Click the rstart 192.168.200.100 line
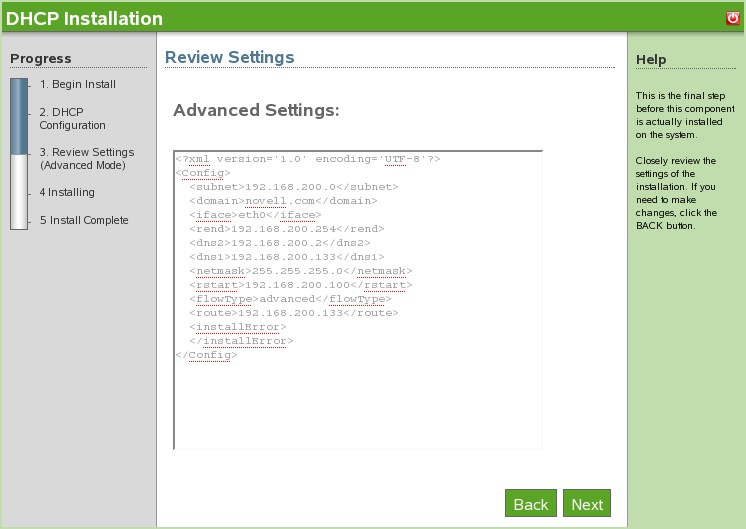Screen dimensions: 746x529 click(301, 285)
